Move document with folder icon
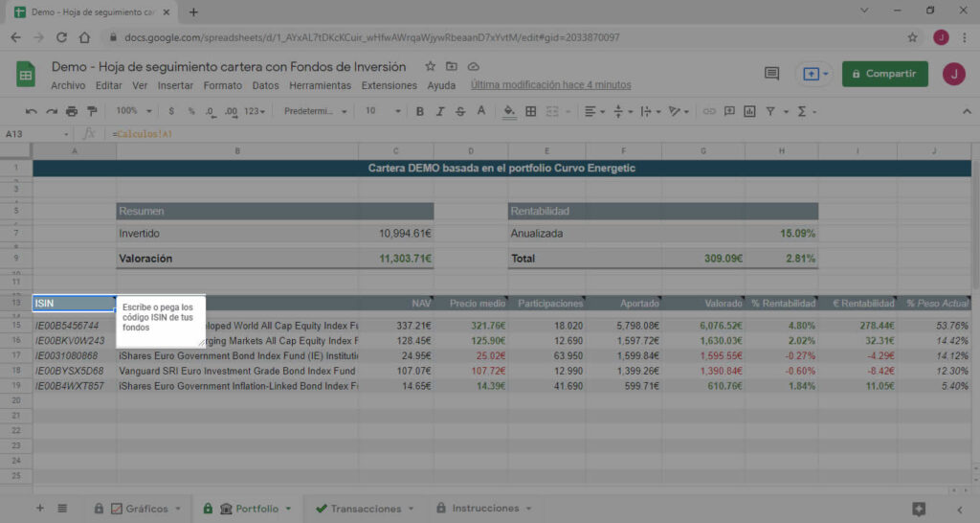980x523 pixels. coord(452,66)
